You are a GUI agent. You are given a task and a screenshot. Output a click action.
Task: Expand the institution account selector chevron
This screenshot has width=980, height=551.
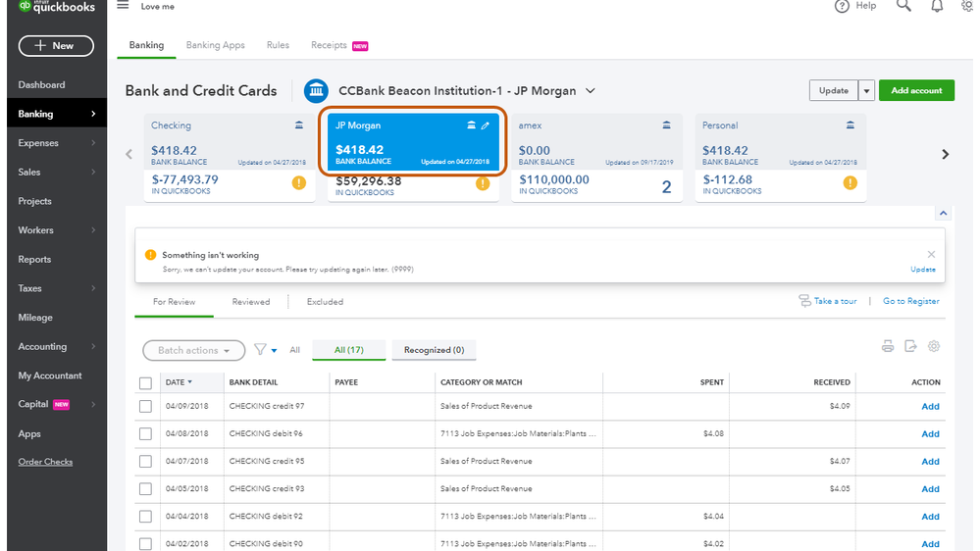[590, 91]
